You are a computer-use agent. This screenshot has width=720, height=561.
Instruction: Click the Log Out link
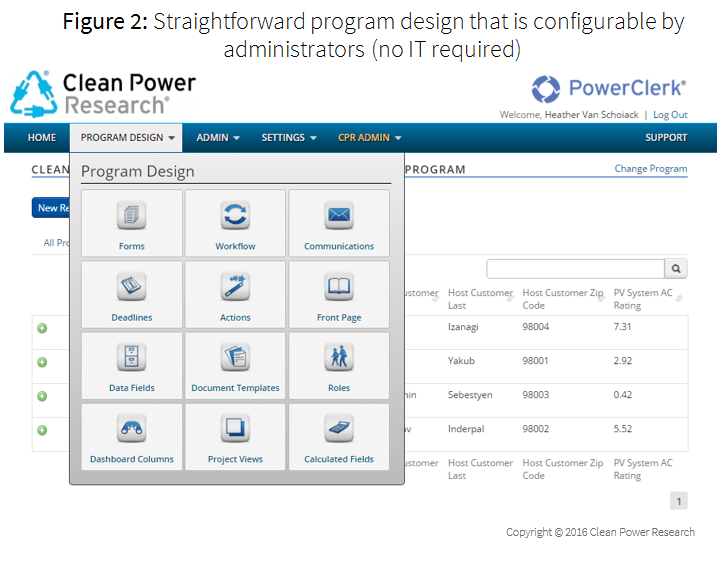(x=670, y=115)
